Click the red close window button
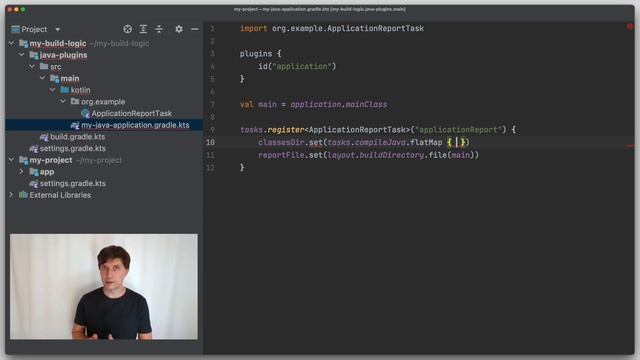The height and width of the screenshot is (360, 640). [x=10, y=9]
